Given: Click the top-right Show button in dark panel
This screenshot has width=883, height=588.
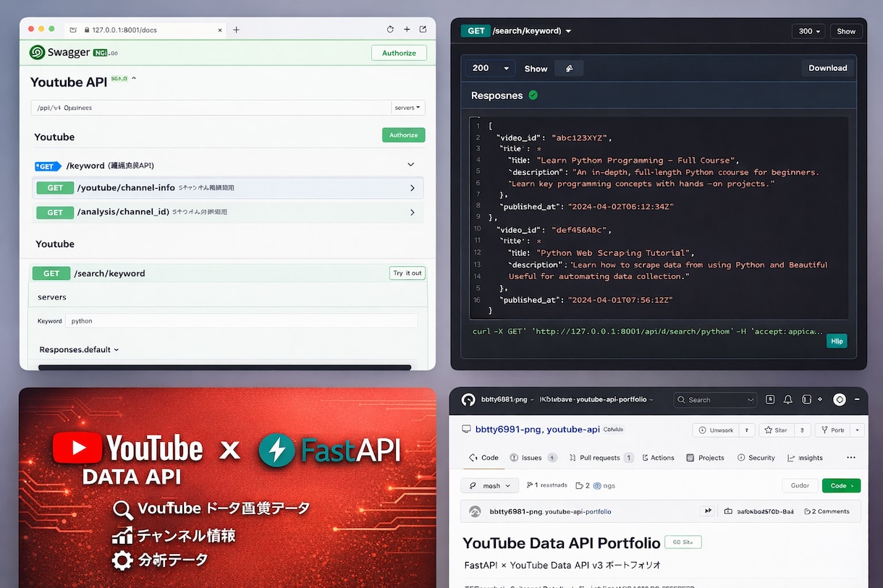Looking at the screenshot, I should pyautogui.click(x=846, y=31).
